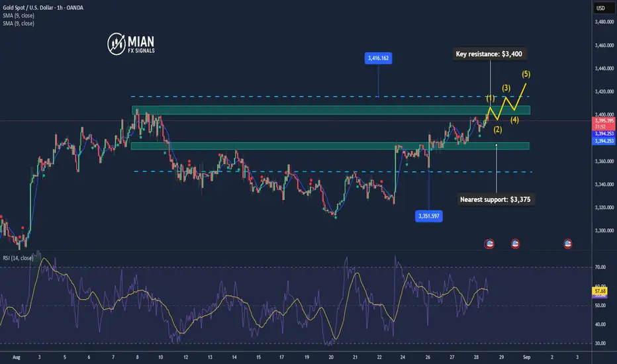Select the first SMA (9, close) indicator label

coord(19,15)
